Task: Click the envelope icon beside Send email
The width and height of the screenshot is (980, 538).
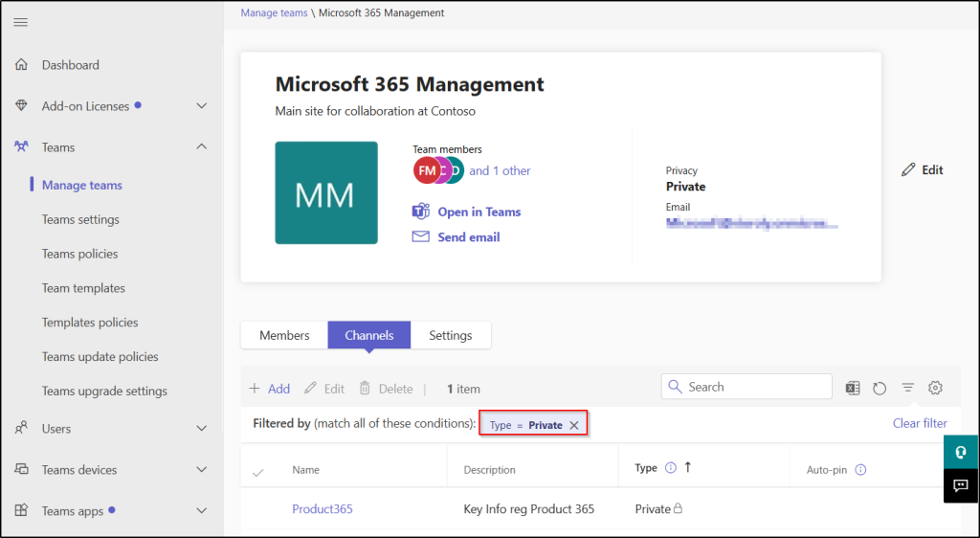Action: coord(421,236)
